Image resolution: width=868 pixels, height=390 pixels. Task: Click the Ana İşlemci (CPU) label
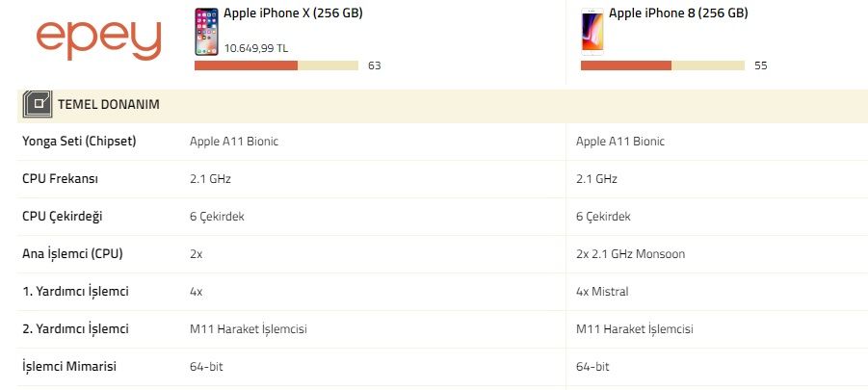(72, 254)
